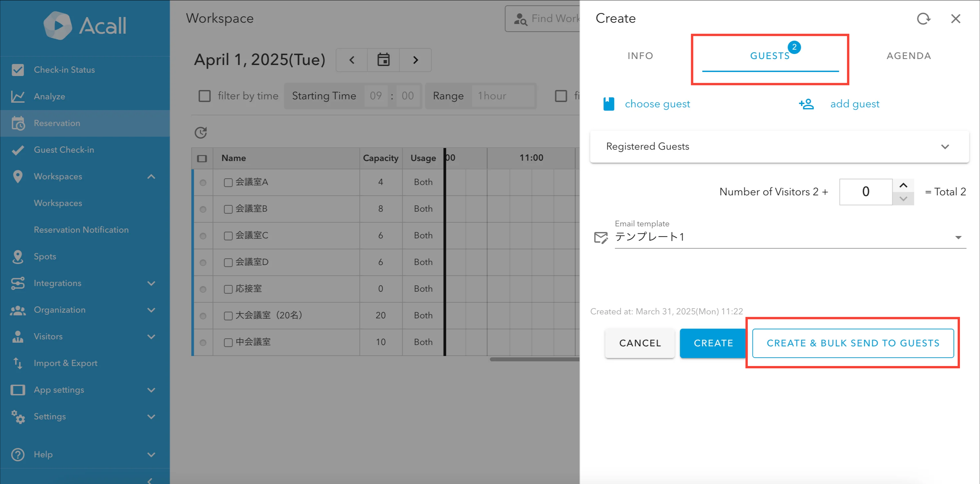The image size is (980, 484).
Task: Tick the 大会議室（20名） checkbox
Action: (228, 316)
